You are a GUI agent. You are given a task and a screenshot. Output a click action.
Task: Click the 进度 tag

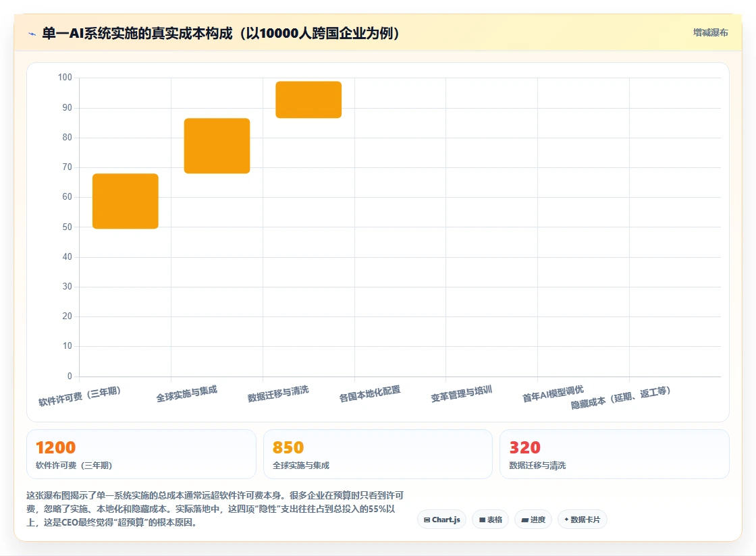(533, 520)
